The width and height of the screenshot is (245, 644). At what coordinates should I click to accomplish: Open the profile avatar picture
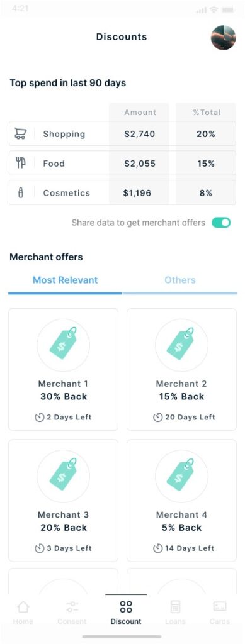coord(223,38)
